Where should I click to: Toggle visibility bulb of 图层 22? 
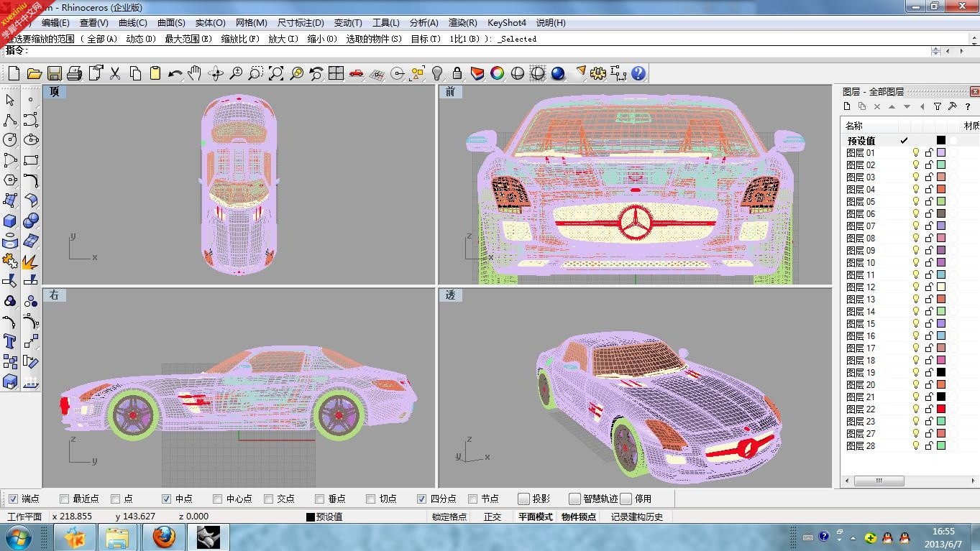click(x=916, y=409)
